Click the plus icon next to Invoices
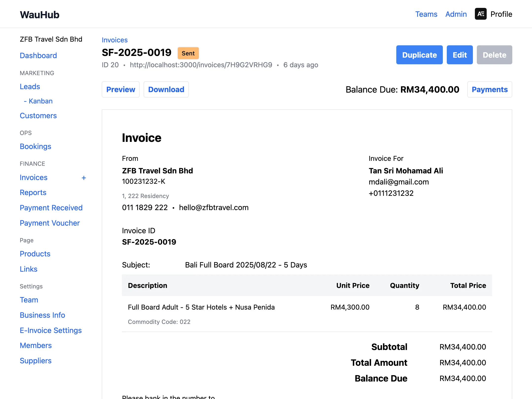 click(84, 178)
